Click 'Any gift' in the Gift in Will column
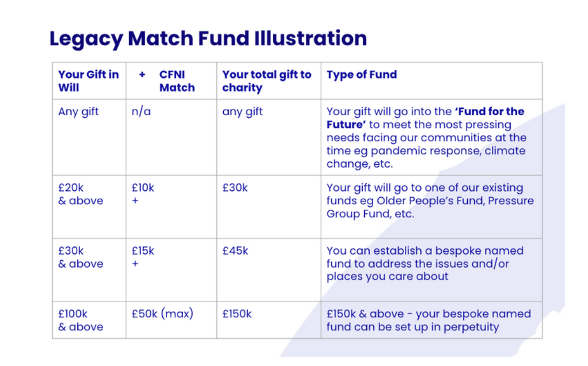The image size is (588, 366). click(x=78, y=112)
